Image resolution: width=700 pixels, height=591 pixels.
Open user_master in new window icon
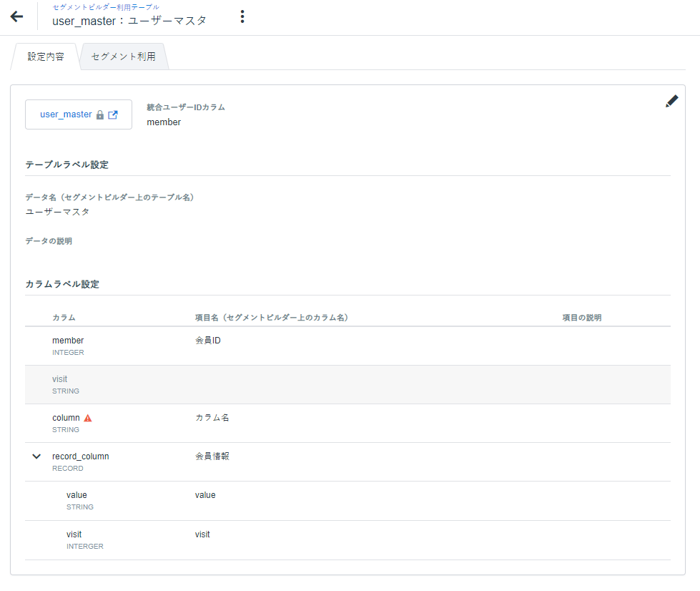point(113,114)
